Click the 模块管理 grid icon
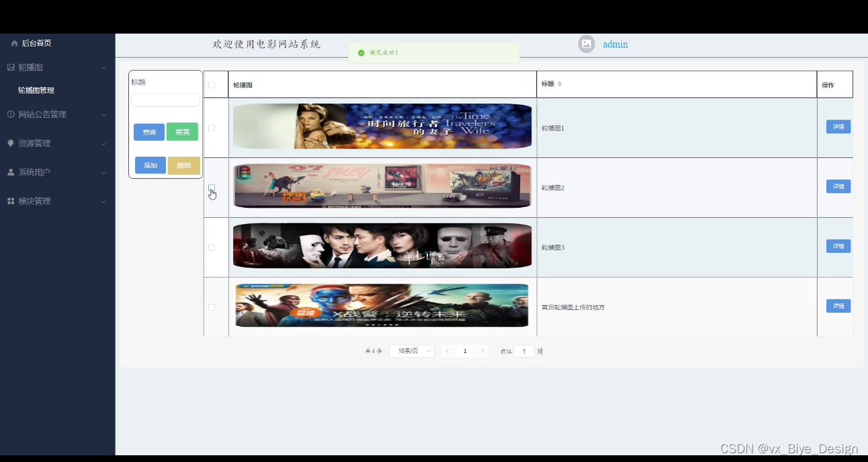The height and width of the screenshot is (462, 868). [11, 201]
